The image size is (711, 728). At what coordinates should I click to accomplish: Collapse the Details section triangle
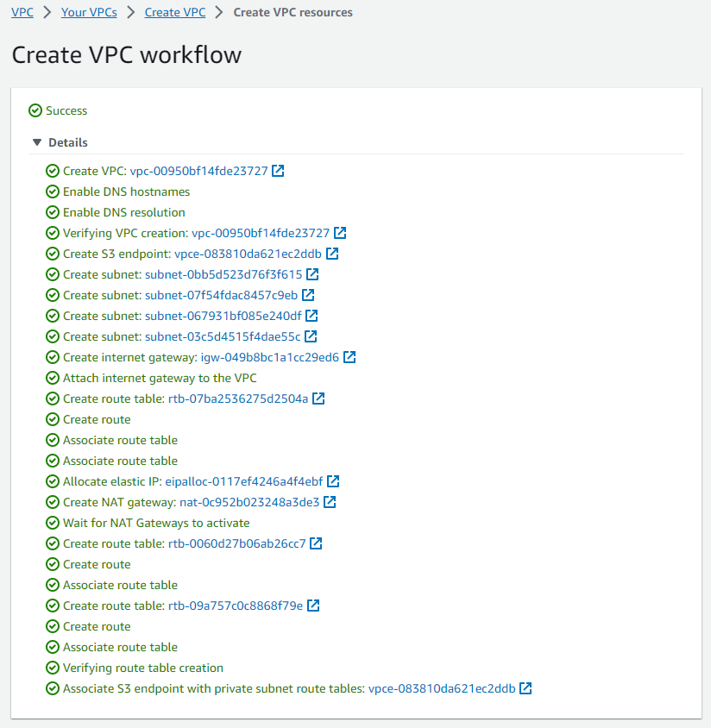tap(37, 142)
